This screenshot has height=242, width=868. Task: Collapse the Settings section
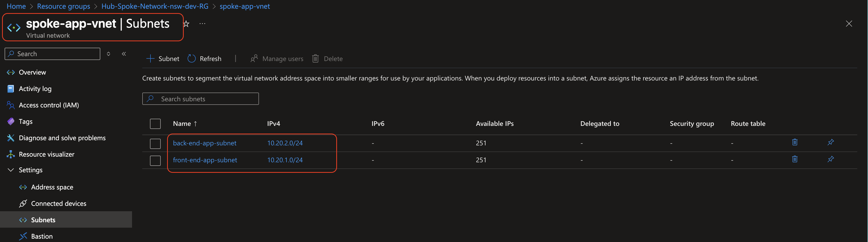10,170
